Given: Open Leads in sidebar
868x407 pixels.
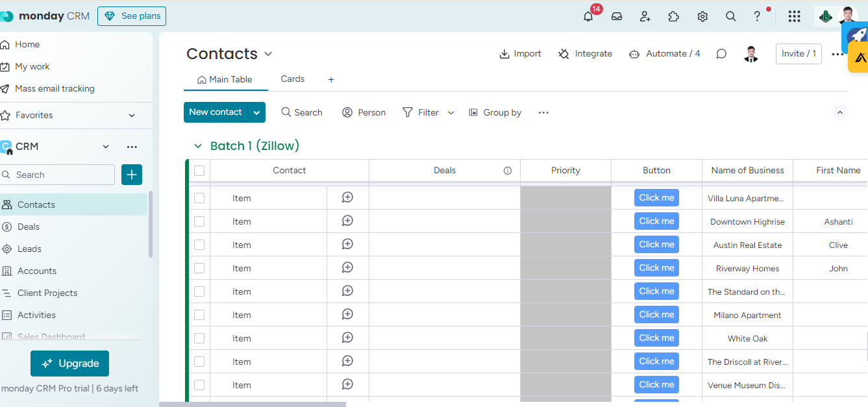Looking at the screenshot, I should (x=29, y=249).
